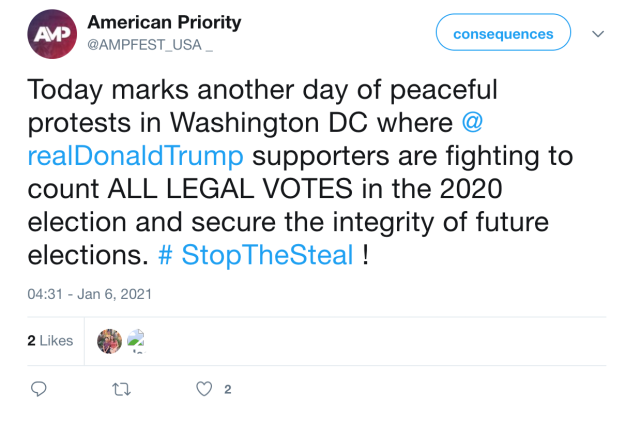This screenshot has width=641, height=422.
Task: Follow the #StopTheSteal hashtag link
Action: click(x=256, y=255)
